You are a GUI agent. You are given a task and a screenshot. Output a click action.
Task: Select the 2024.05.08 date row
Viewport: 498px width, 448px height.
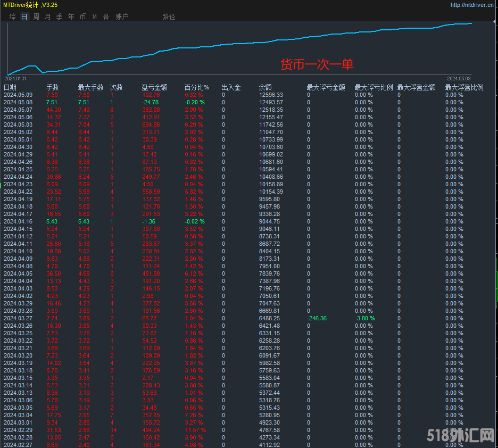click(x=18, y=102)
